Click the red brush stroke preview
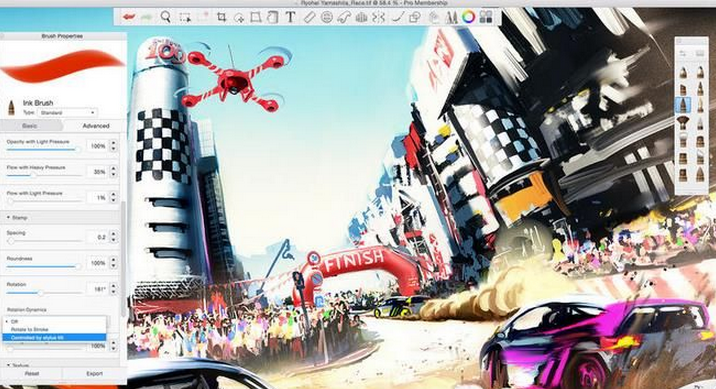The height and width of the screenshot is (389, 716). point(62,66)
